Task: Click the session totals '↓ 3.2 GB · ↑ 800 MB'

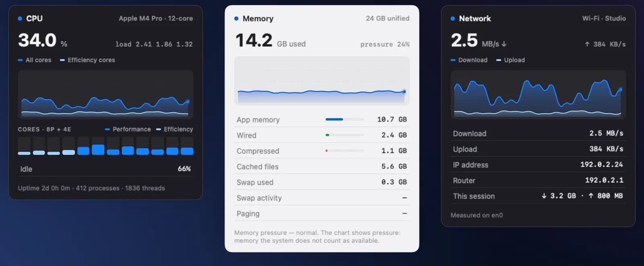Action: 582,196
